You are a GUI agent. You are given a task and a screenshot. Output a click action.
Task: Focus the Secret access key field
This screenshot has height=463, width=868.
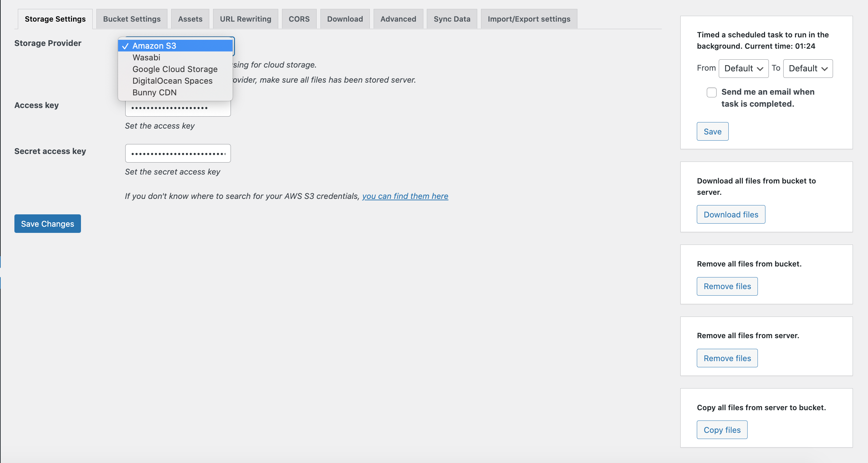point(178,154)
